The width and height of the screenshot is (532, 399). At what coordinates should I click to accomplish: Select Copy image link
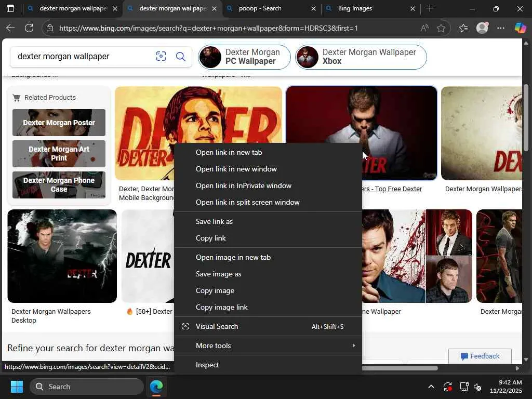(x=268, y=307)
